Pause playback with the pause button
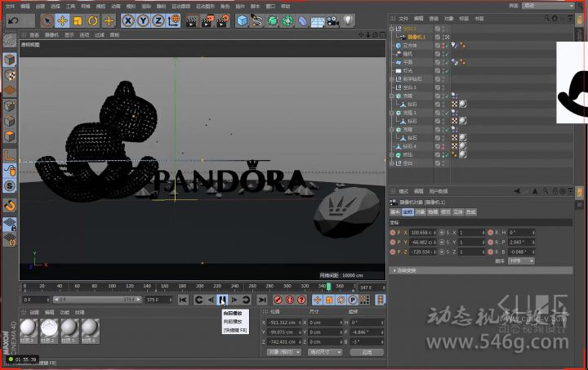588x370 pixels. pyautogui.click(x=222, y=300)
